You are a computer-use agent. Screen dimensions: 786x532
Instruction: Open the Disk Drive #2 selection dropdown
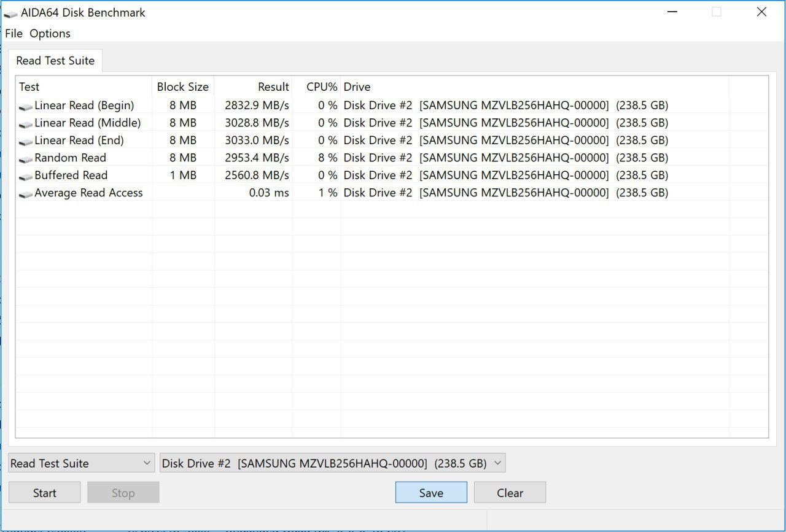click(x=332, y=463)
